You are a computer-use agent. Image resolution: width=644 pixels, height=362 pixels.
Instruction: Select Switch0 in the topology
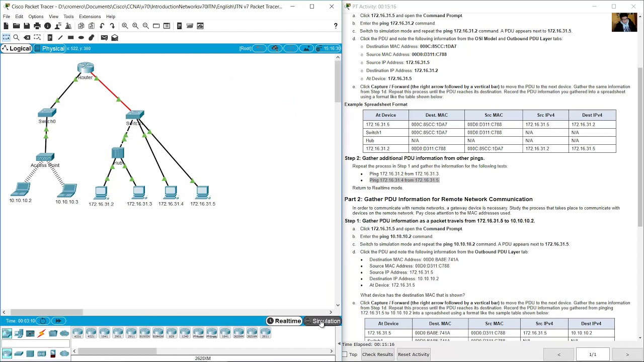coord(47,113)
